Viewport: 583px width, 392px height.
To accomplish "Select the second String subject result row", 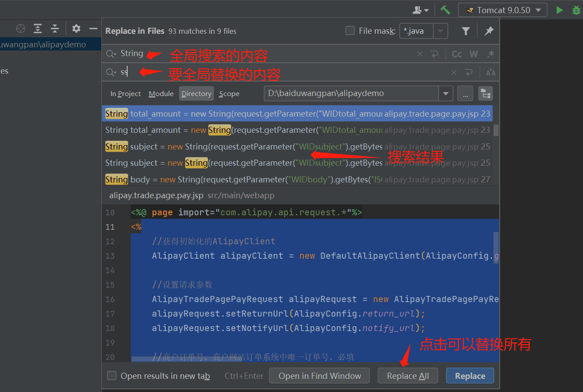I will [297, 163].
